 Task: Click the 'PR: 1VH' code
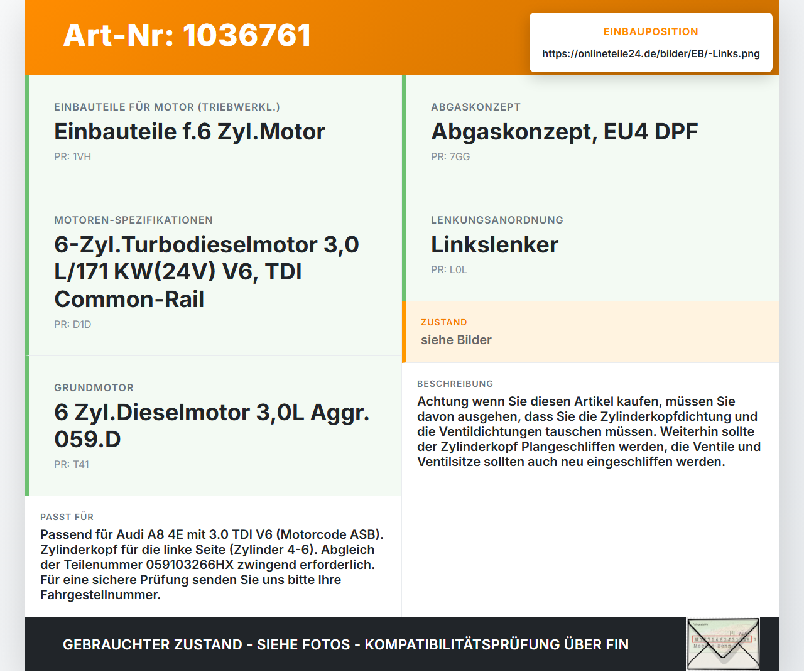click(x=72, y=156)
